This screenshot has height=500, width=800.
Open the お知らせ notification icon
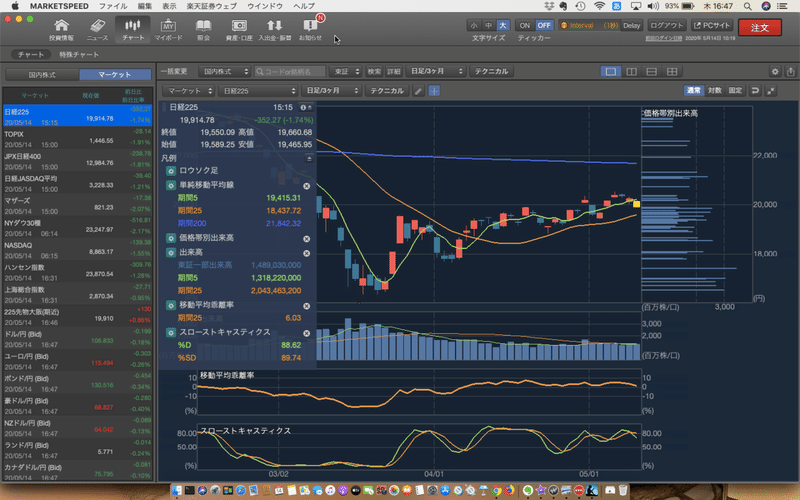[310, 30]
